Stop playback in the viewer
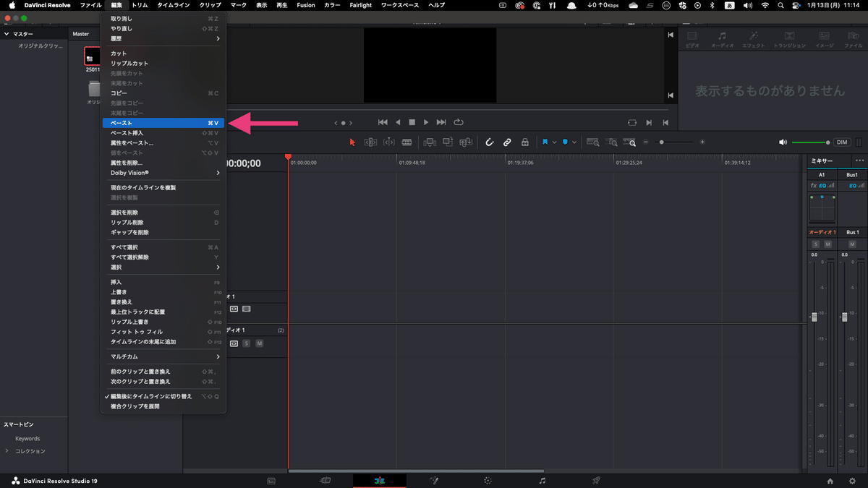Viewport: 868px width, 488px height. [x=412, y=122]
